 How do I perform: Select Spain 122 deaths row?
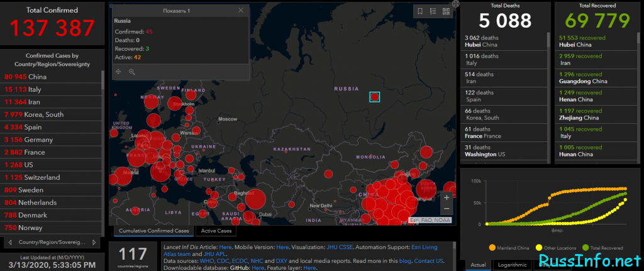504,96
